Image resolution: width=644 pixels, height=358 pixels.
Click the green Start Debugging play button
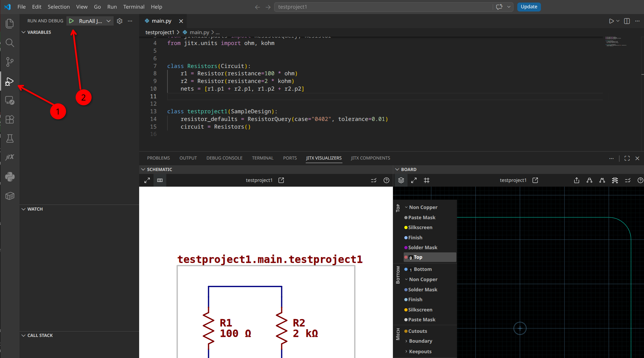71,21
